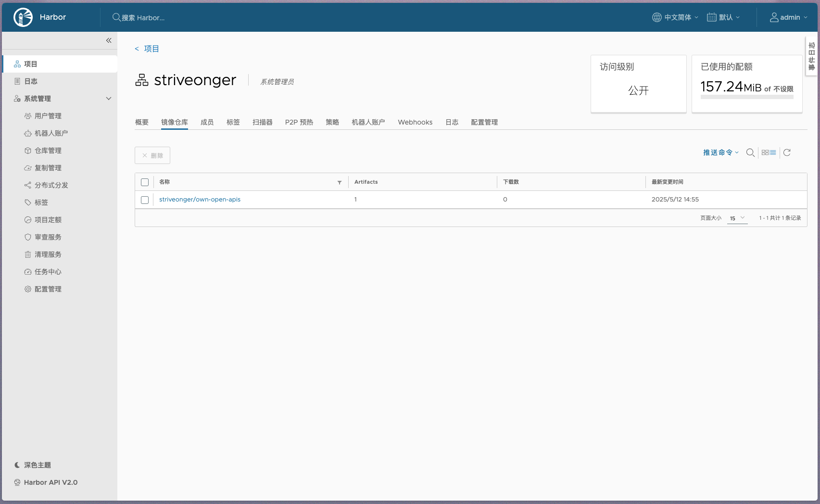Open the 策略 tab
Viewport: 820px width, 504px height.
332,122
